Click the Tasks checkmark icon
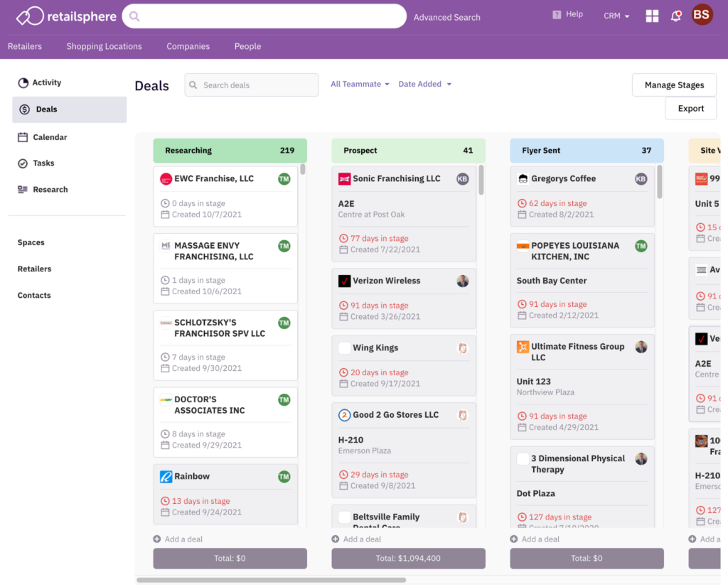Screen dimensions: 728x587 23,163
